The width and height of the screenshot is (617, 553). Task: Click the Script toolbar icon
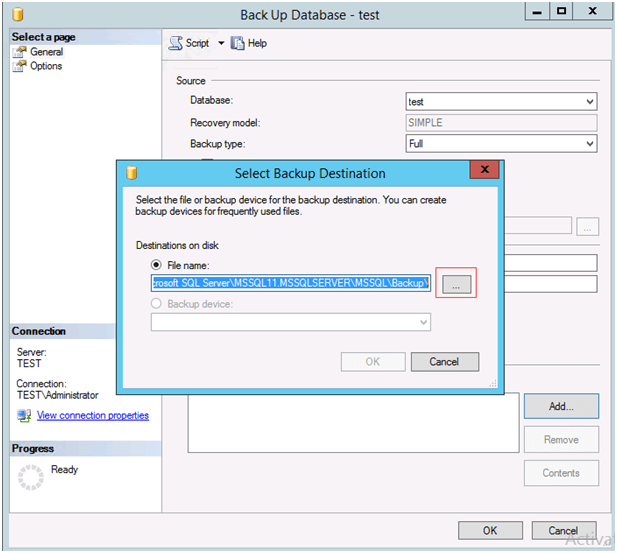point(176,43)
